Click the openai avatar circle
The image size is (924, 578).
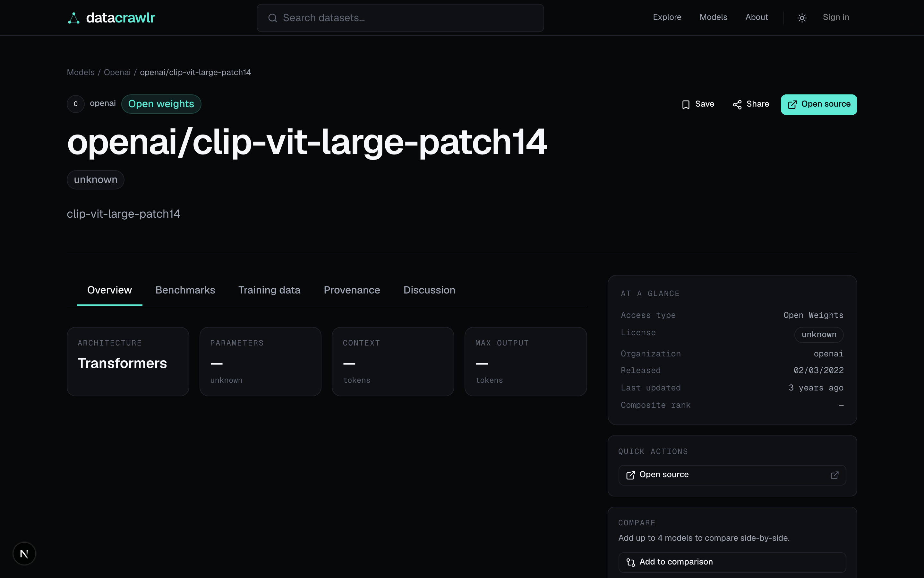point(76,104)
